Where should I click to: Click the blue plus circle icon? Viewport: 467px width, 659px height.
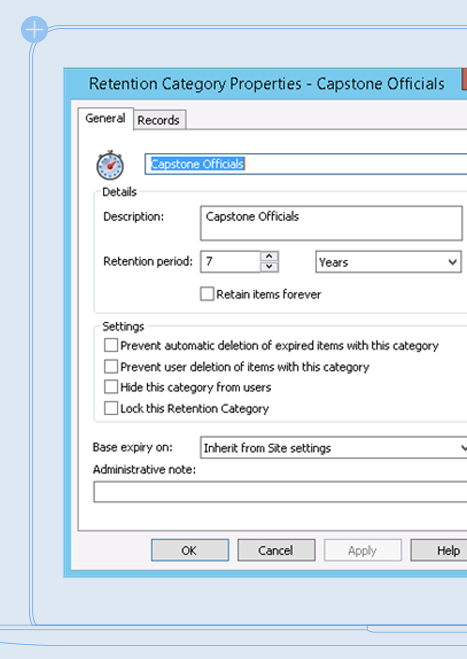(x=34, y=29)
